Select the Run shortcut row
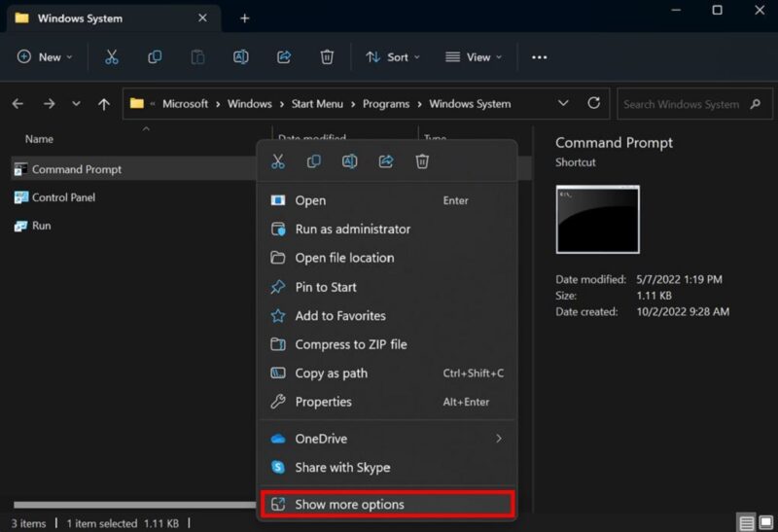Image resolution: width=778 pixels, height=532 pixels. 134,226
